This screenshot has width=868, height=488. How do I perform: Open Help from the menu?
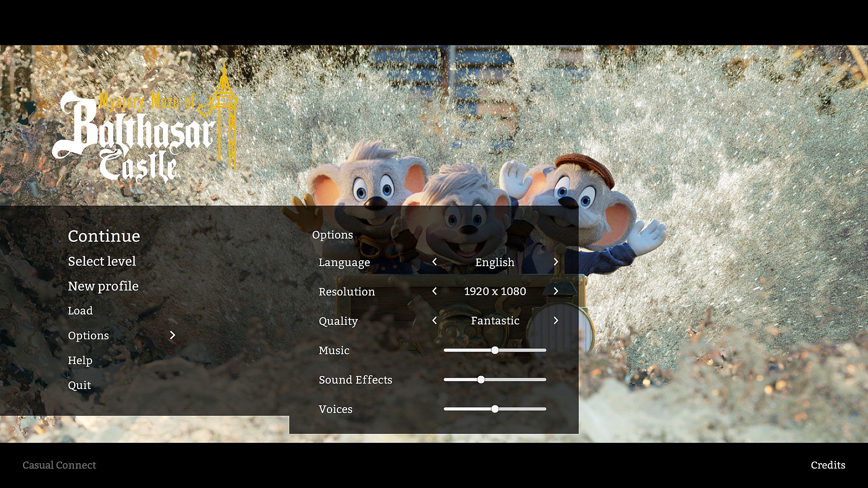pos(80,360)
